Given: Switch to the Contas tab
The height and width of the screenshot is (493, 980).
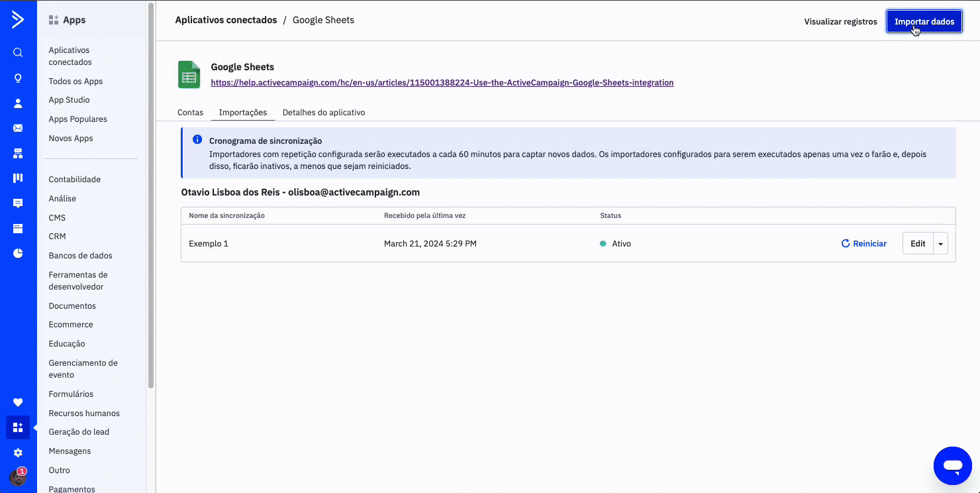Looking at the screenshot, I should [190, 113].
